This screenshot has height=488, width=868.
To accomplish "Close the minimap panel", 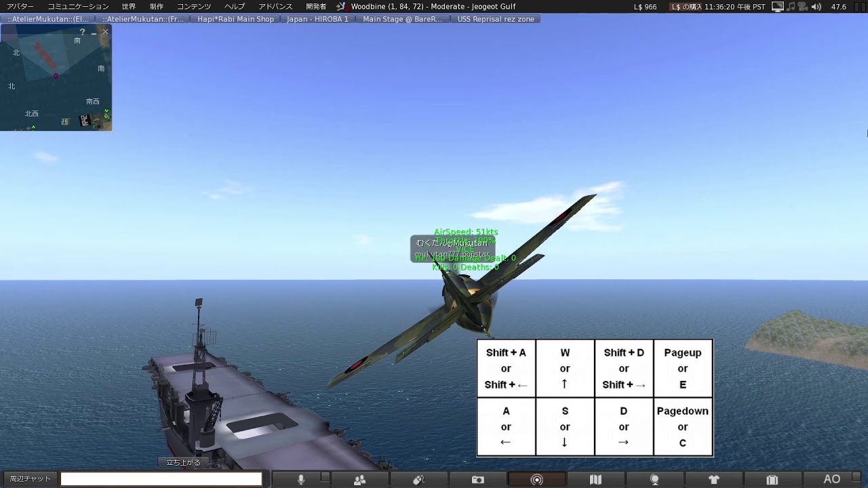I will click(105, 32).
